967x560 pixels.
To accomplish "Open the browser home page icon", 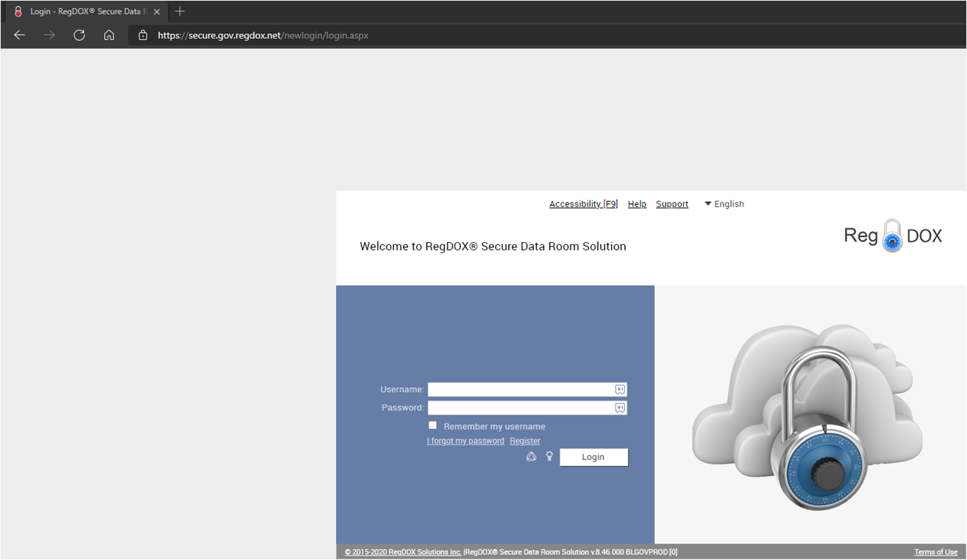I will (109, 35).
